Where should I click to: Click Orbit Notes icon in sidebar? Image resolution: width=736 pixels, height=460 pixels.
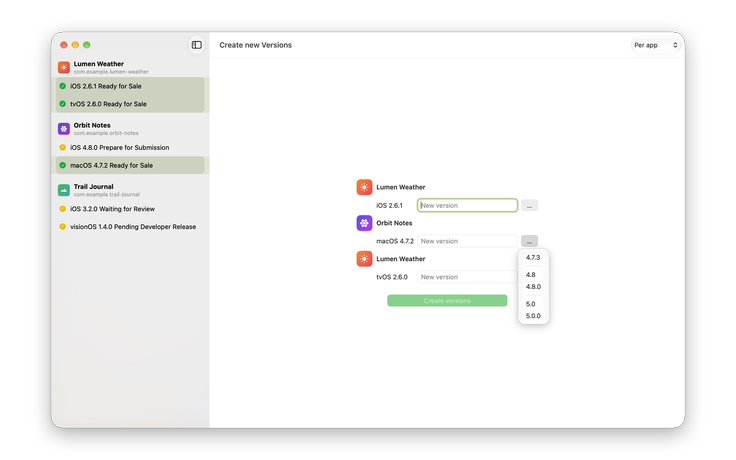coord(64,129)
